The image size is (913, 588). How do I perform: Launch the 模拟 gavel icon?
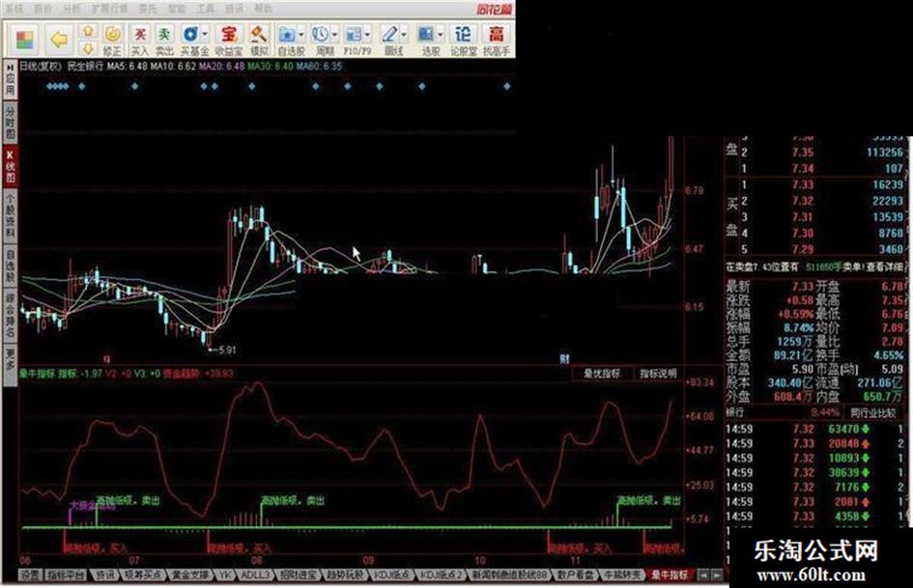(259, 35)
